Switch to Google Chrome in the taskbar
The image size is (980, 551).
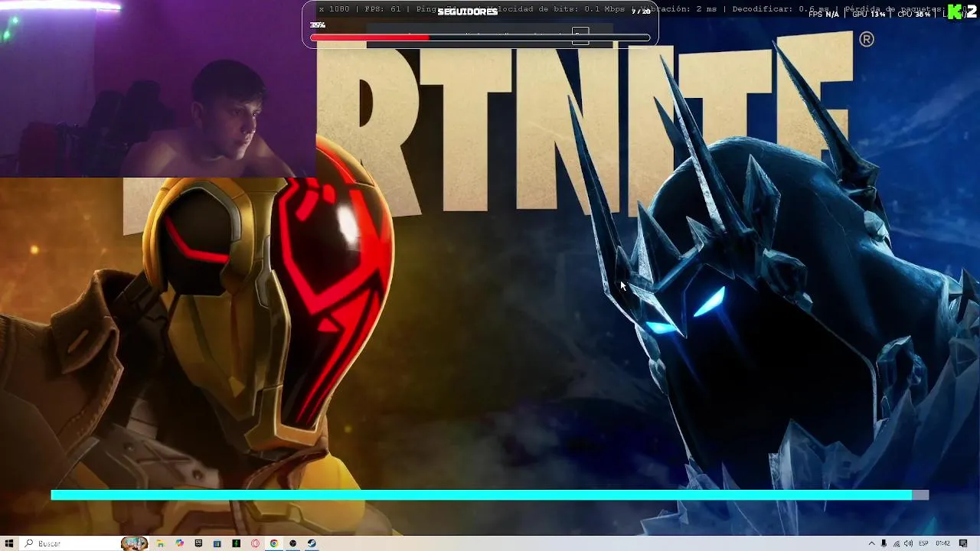coord(274,543)
